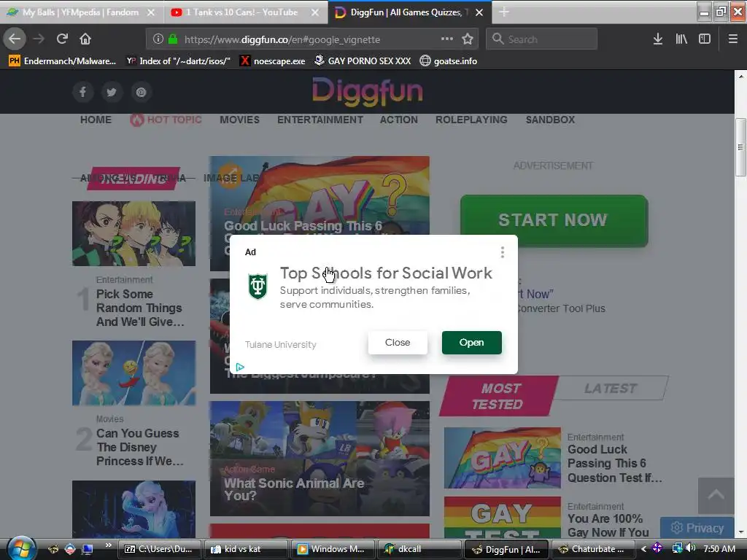Image resolution: width=747 pixels, height=560 pixels.
Task: Open the page actions three-dot menu
Action: (447, 39)
